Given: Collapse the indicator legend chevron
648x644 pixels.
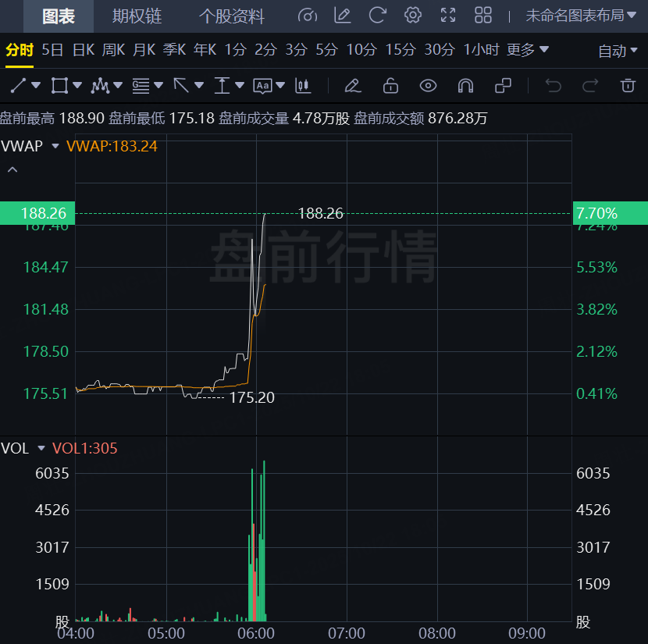Looking at the screenshot, I should 12,169.
